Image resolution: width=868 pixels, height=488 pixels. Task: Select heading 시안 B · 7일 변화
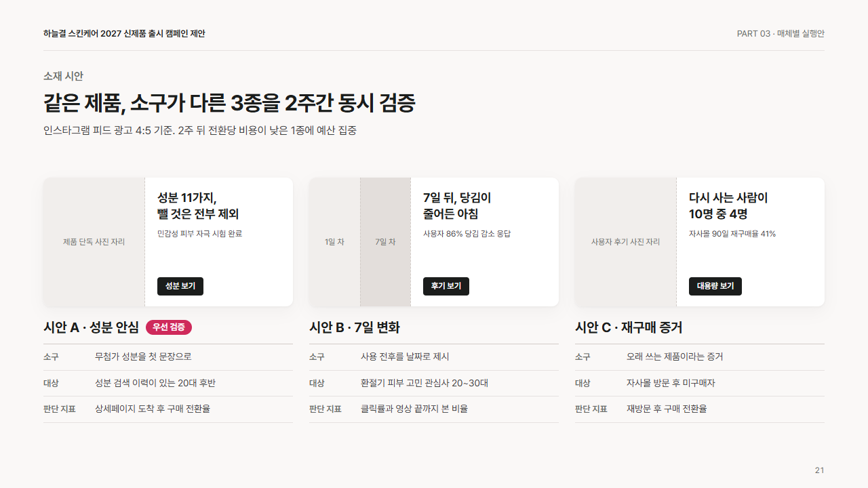[355, 327]
